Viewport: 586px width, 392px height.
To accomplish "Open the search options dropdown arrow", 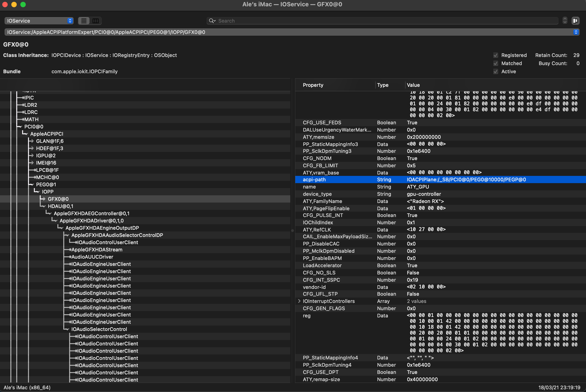I will tap(215, 21).
